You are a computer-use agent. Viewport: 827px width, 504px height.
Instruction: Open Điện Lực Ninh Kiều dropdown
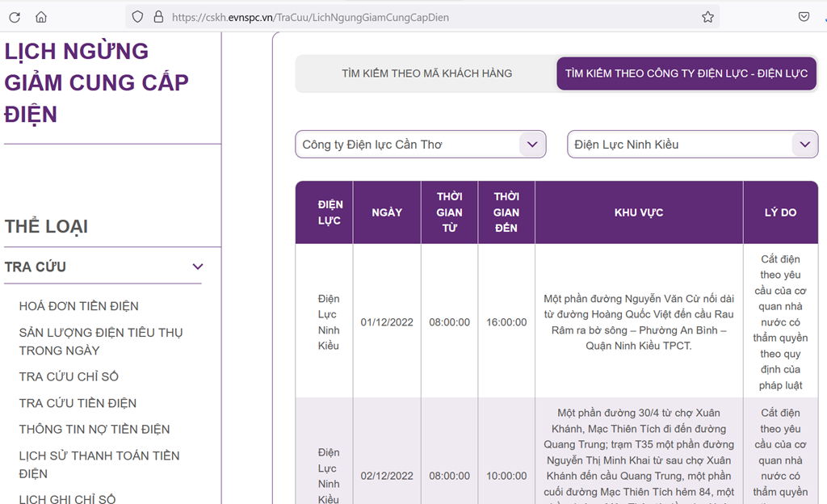(692, 145)
